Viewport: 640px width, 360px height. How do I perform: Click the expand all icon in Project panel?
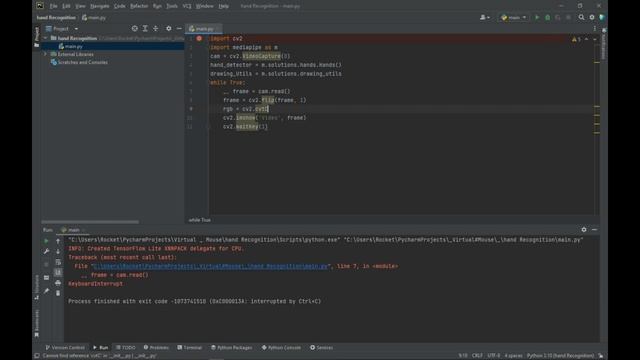(x=145, y=29)
